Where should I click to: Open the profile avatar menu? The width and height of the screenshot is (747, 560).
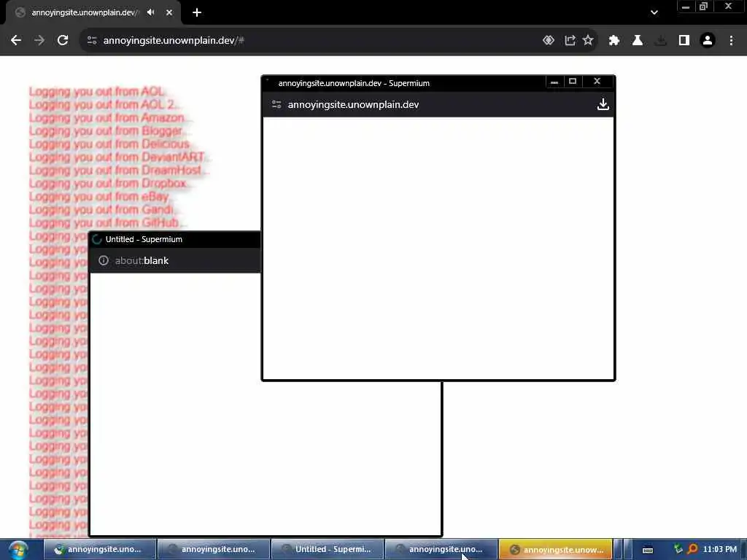tap(708, 41)
